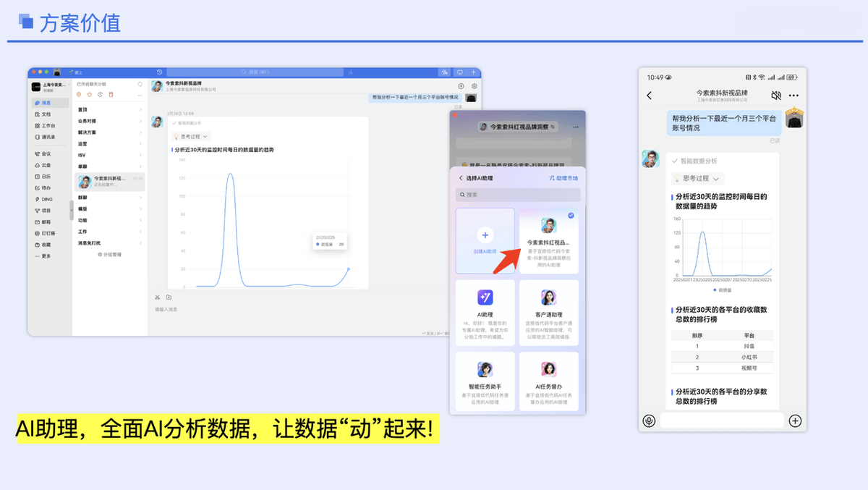The width and height of the screenshot is (868, 490).
Task: Open the 通讯录 contacts icon
Action: tap(45, 135)
